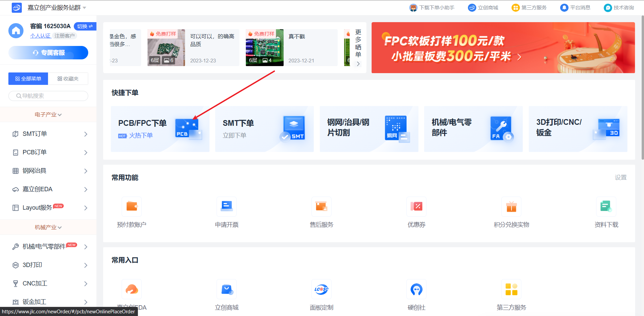Collapse the 机械产业 section
This screenshot has height=316, width=644.
tap(48, 227)
